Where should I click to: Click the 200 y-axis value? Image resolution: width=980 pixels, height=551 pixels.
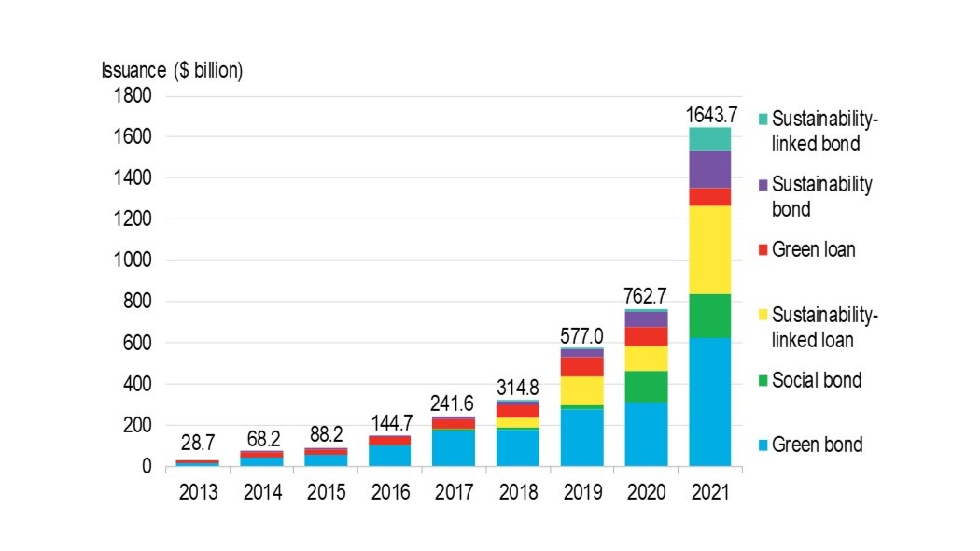click(137, 425)
